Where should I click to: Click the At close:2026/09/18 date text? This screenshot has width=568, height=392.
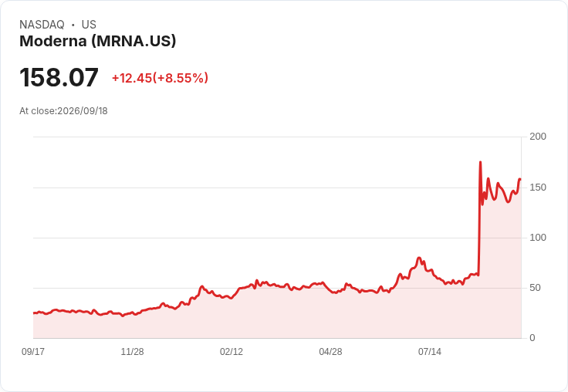tap(63, 111)
